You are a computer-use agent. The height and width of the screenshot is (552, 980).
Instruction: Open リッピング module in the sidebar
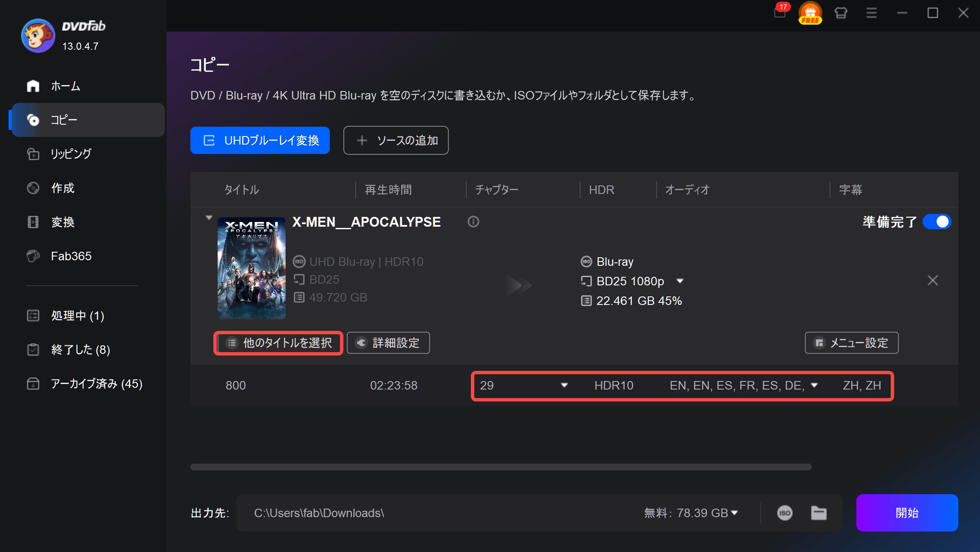[x=88, y=154]
